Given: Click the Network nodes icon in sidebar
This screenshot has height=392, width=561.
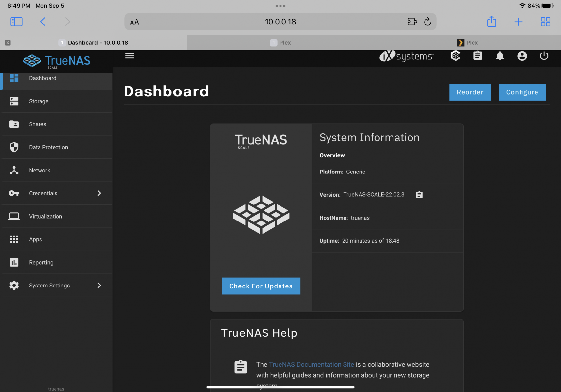Looking at the screenshot, I should [14, 170].
